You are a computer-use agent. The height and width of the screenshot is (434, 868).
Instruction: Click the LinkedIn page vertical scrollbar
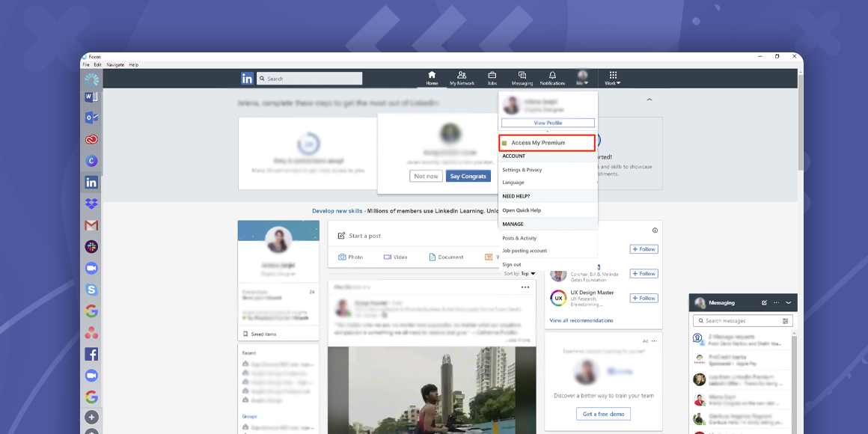click(x=800, y=120)
